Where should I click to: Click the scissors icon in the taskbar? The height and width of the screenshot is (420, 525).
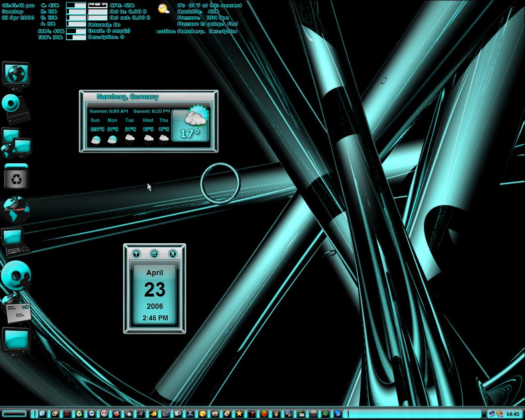point(190,413)
